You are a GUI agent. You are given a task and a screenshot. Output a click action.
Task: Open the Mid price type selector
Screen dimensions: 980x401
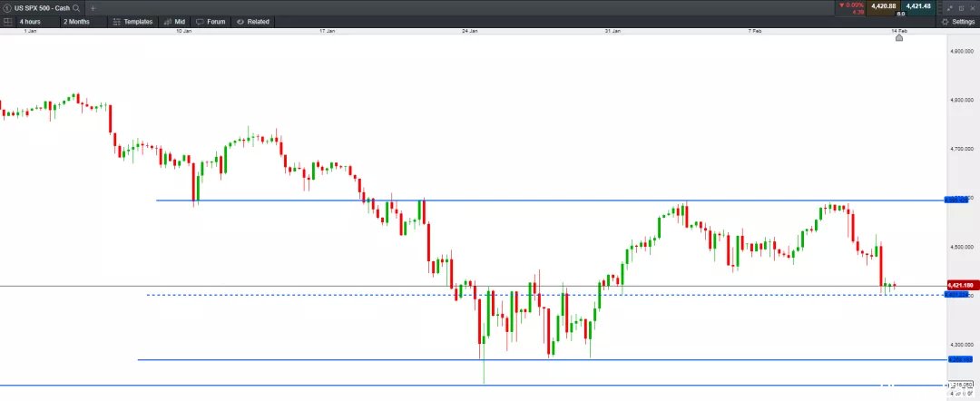point(174,21)
